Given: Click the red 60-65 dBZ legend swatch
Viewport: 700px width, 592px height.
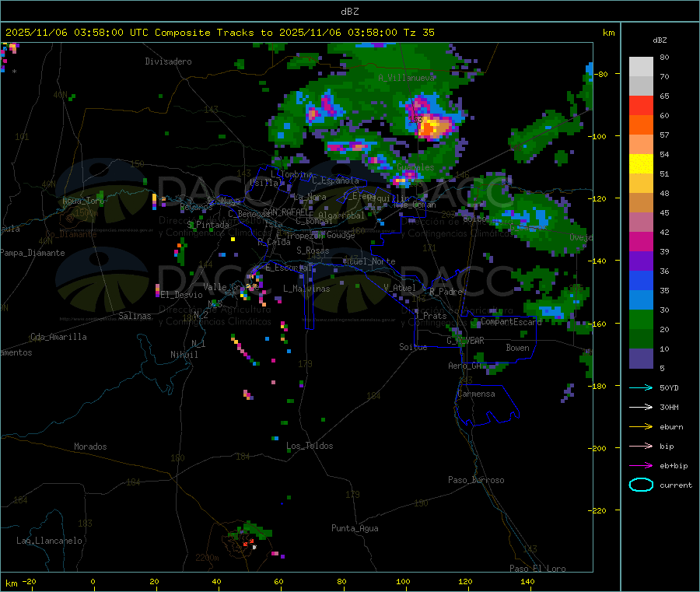Looking at the screenshot, I should coord(641,105).
